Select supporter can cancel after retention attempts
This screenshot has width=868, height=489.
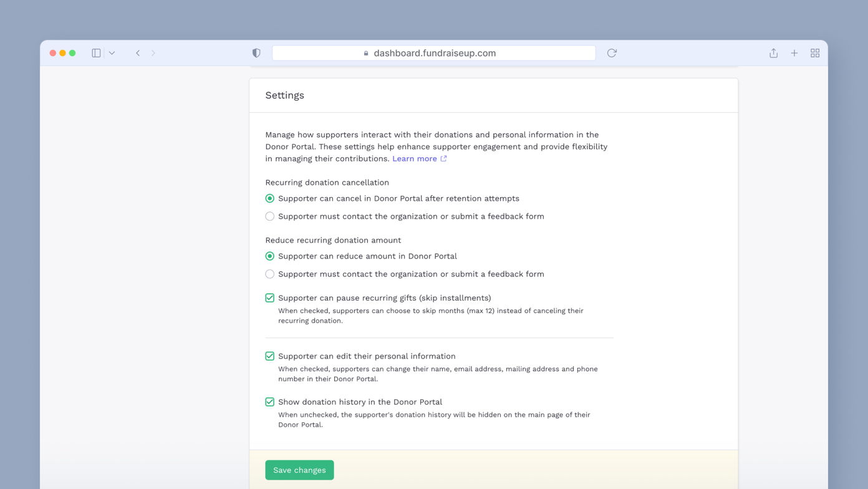(269, 198)
